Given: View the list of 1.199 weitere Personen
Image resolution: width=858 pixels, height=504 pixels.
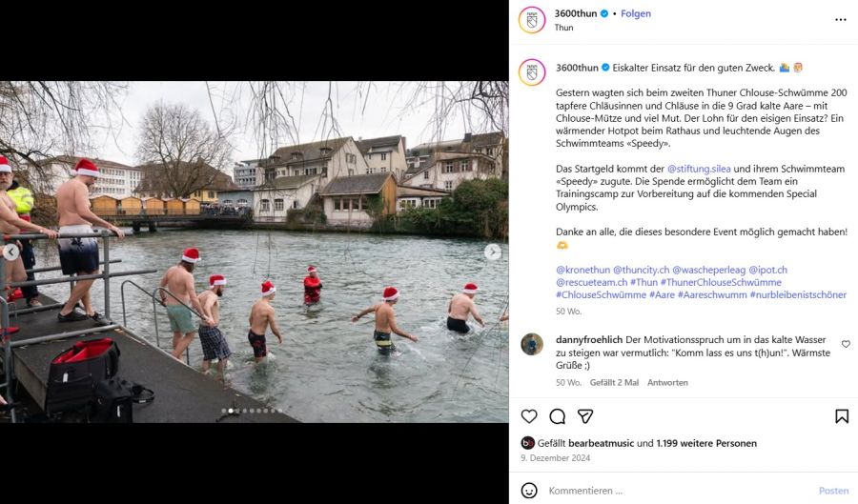Looking at the screenshot, I should [x=706, y=443].
